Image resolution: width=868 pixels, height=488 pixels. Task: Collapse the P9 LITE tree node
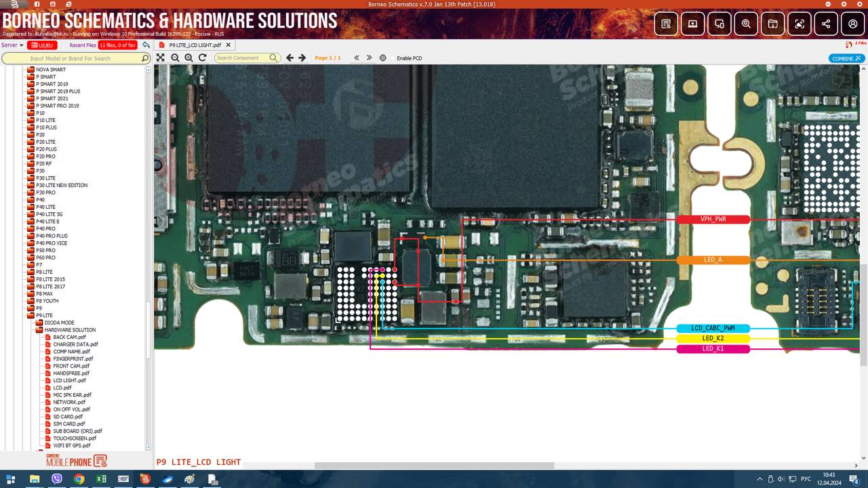click(x=31, y=315)
